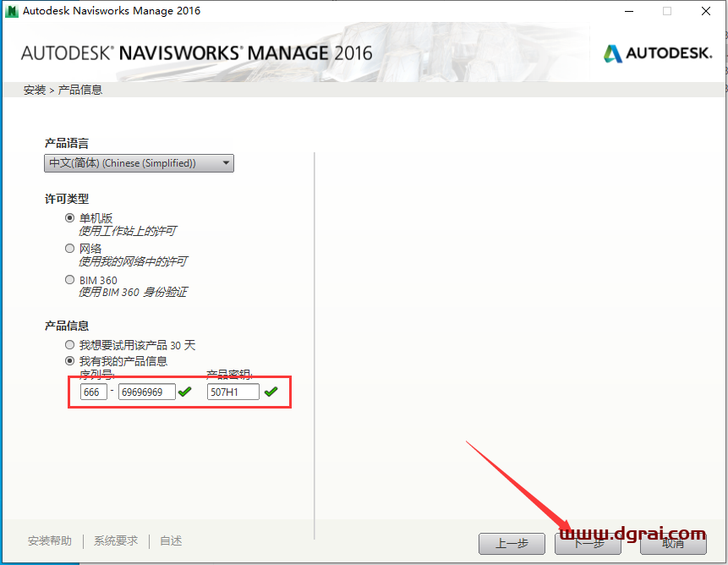This screenshot has height=565, width=728.
Task: Click the product key field 507H1
Action: tap(233, 392)
